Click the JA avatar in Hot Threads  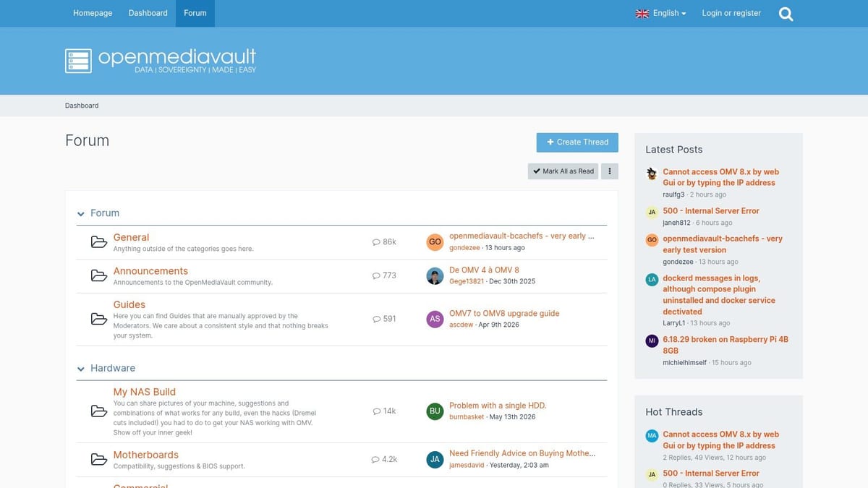pyautogui.click(x=652, y=474)
